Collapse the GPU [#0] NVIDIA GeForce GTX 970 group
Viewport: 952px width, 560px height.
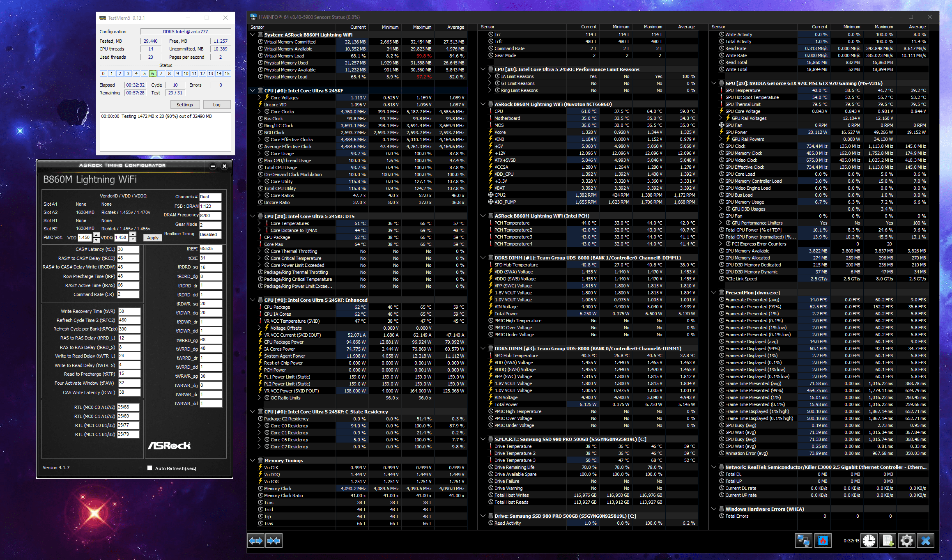pos(714,83)
